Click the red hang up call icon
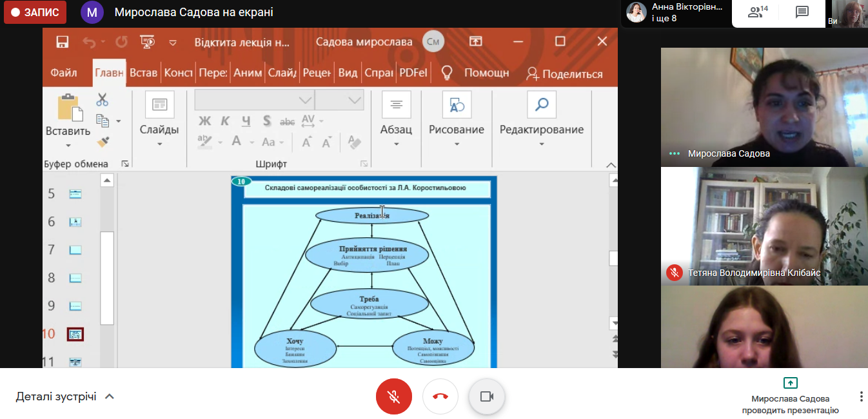Screen dimensions: 868x419 (x=440, y=396)
